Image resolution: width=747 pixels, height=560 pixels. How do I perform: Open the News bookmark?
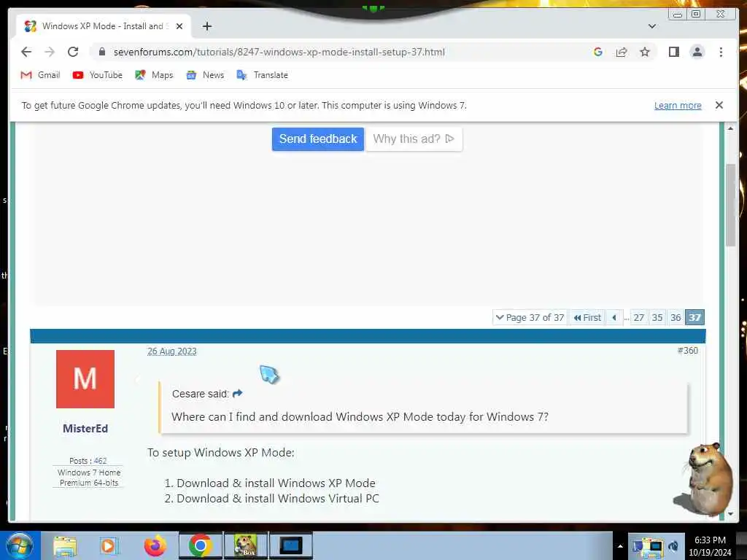click(x=205, y=75)
